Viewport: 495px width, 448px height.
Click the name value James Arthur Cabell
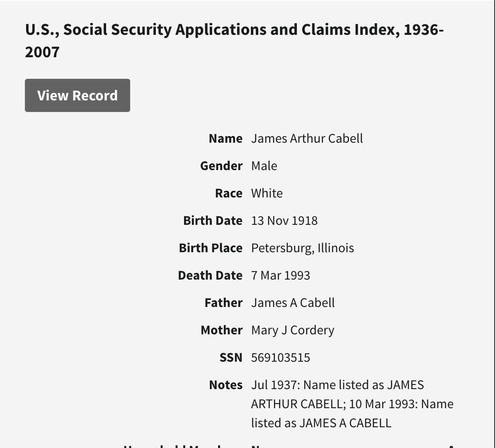307,139
